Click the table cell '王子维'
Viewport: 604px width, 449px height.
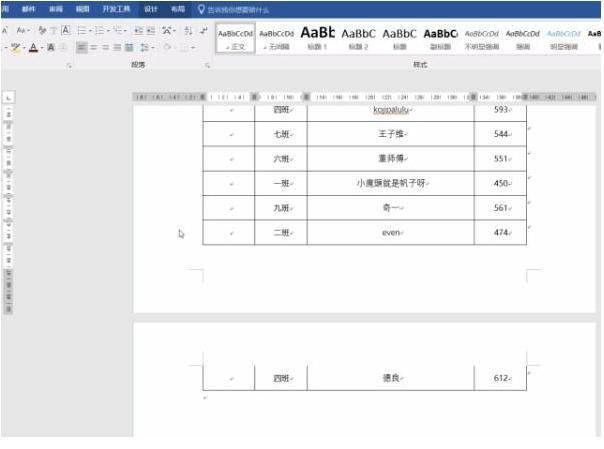pyautogui.click(x=391, y=134)
